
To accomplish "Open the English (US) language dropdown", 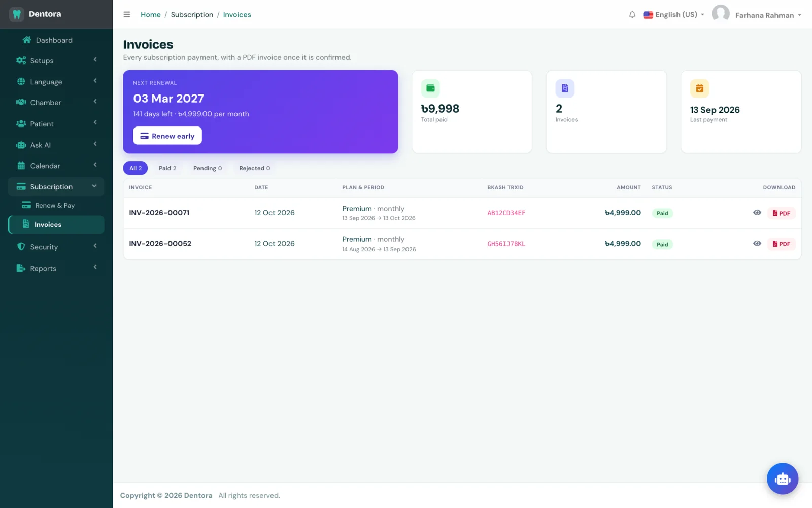I will coord(673,15).
